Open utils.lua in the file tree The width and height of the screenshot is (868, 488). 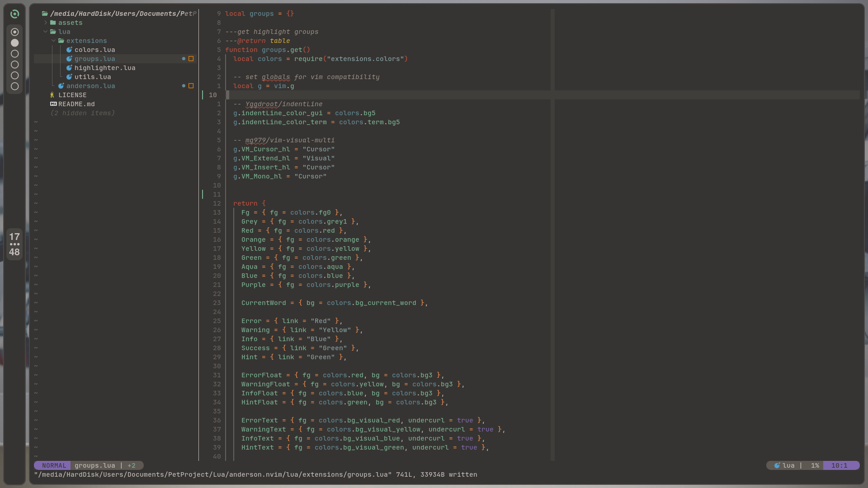92,77
